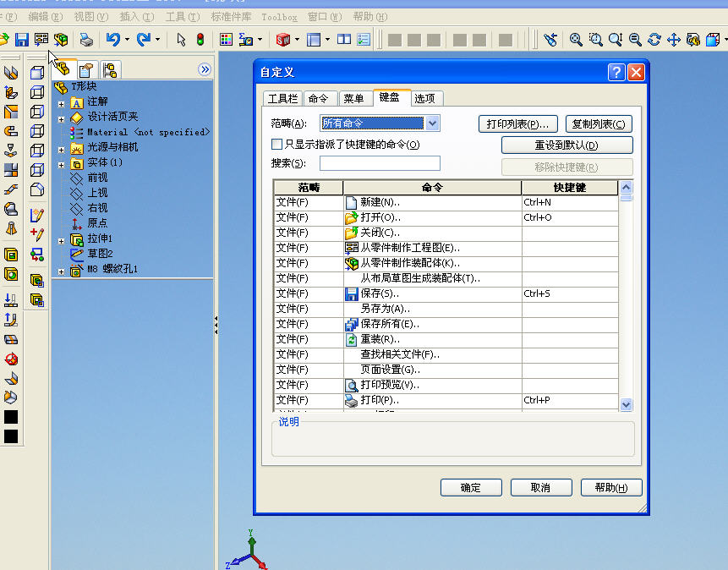Click the Zoom to Fit magnifier icon
Image resolution: width=728 pixels, height=570 pixels.
click(x=576, y=40)
